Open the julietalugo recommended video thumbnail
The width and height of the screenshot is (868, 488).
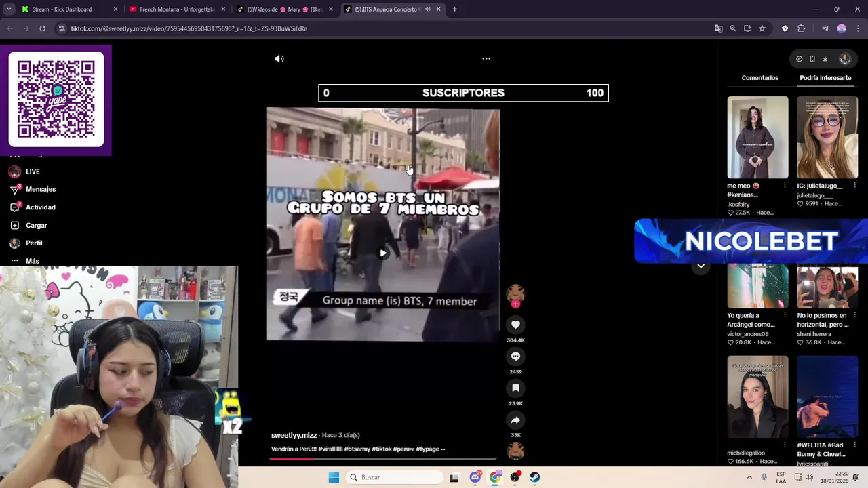827,138
